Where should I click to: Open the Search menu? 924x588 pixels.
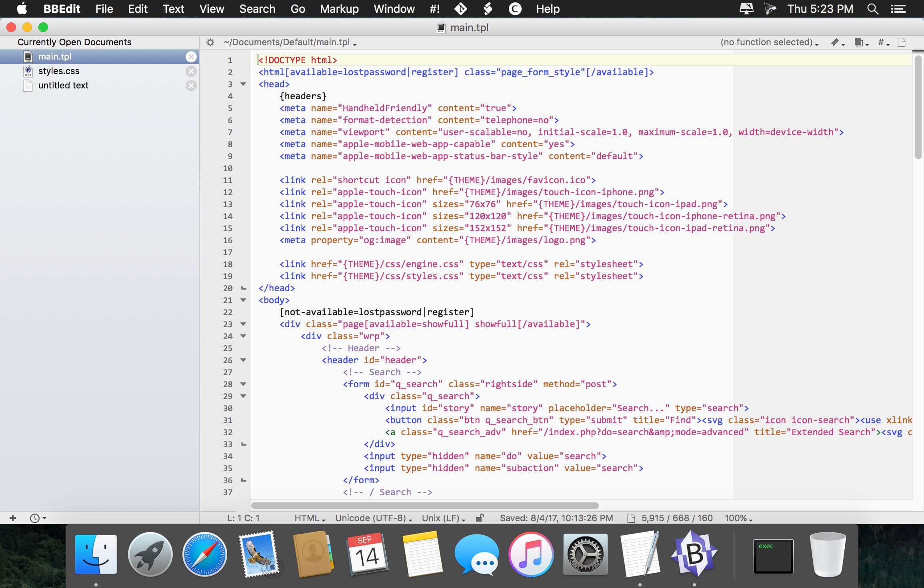coord(257,8)
